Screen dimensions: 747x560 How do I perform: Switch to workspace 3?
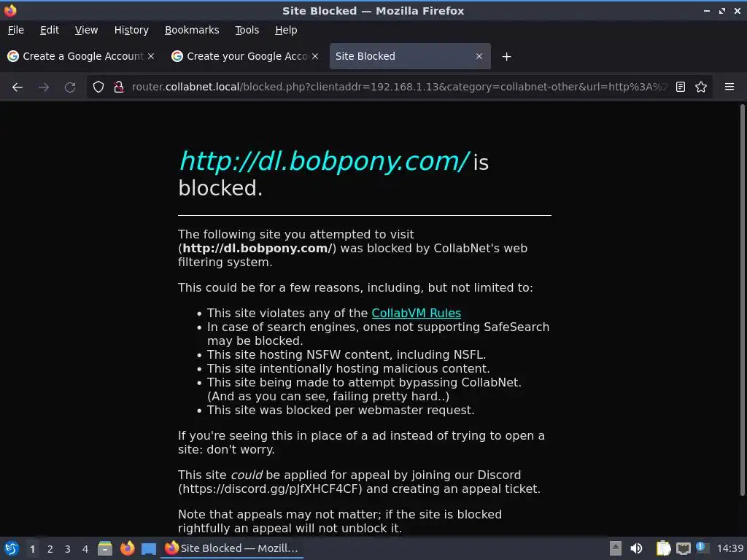[x=68, y=549]
